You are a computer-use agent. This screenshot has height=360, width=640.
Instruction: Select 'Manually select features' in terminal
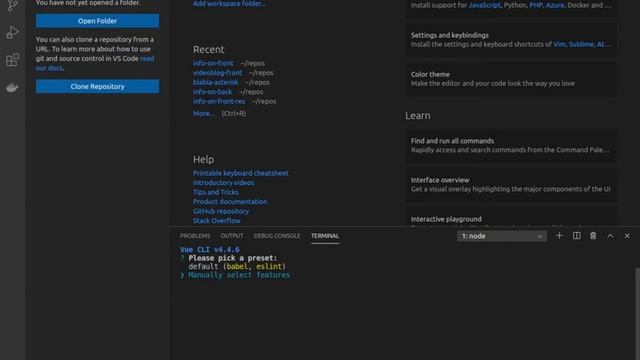tap(239, 275)
